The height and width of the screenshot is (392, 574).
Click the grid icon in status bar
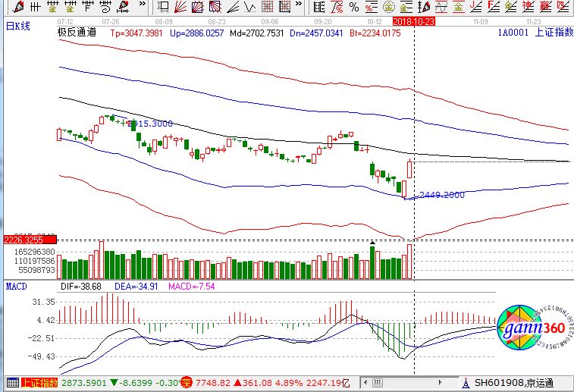(11, 384)
